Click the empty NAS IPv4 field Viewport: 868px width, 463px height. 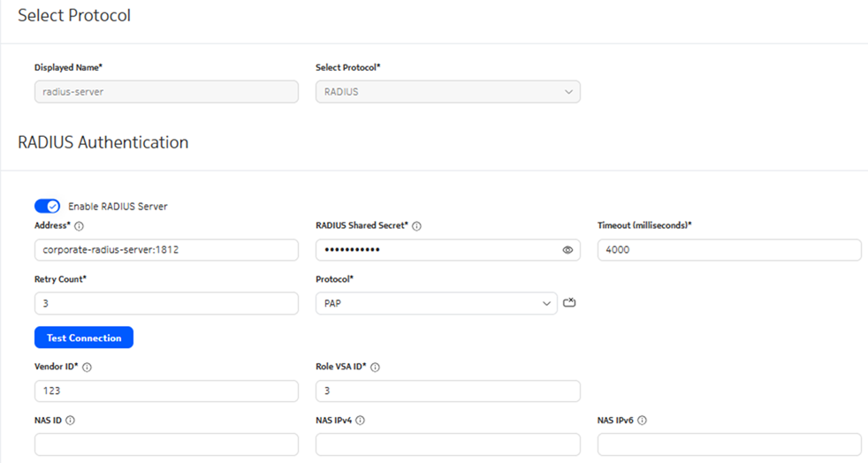tap(447, 444)
